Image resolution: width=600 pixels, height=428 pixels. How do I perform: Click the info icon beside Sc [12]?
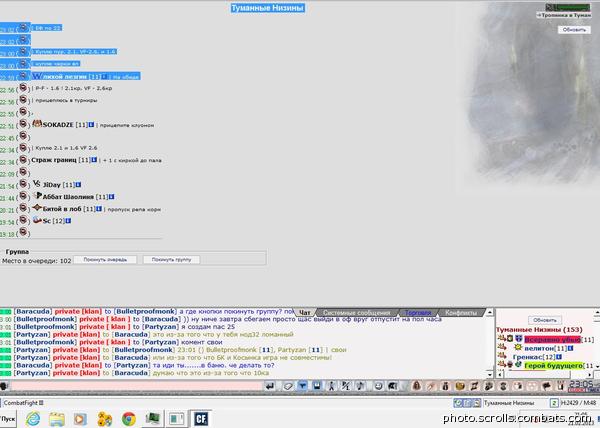pyautogui.click(x=68, y=221)
